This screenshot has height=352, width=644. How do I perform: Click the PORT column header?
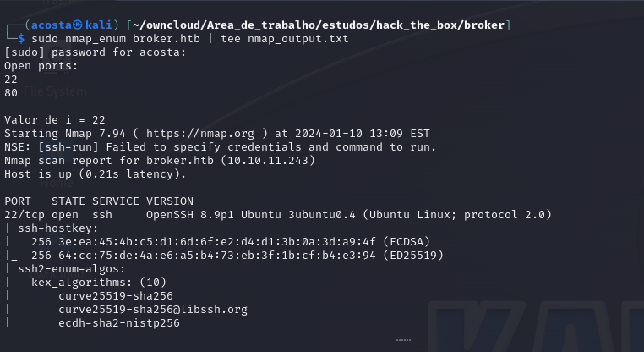tap(18, 201)
